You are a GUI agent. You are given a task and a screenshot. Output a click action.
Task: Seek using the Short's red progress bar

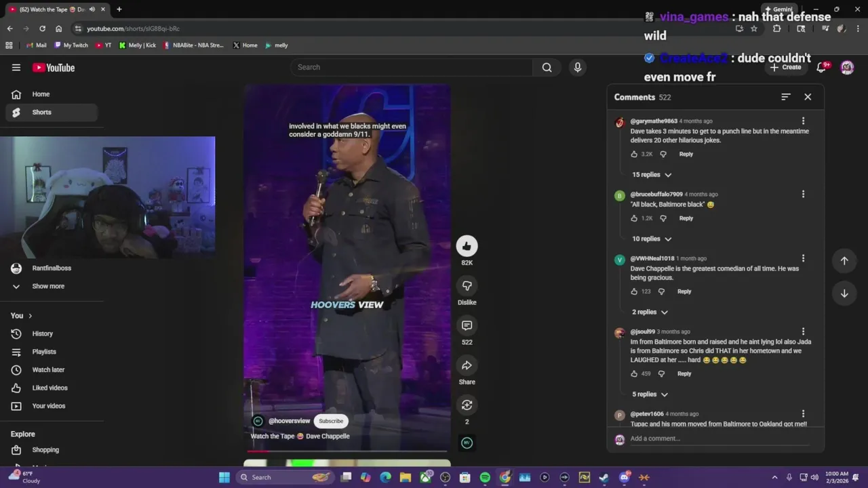347,451
